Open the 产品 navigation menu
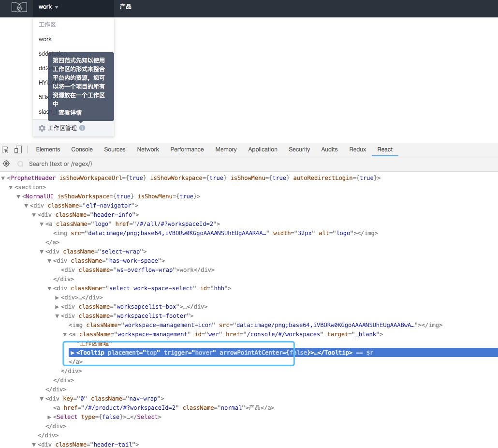Image resolution: width=498 pixels, height=448 pixels. [x=125, y=7]
